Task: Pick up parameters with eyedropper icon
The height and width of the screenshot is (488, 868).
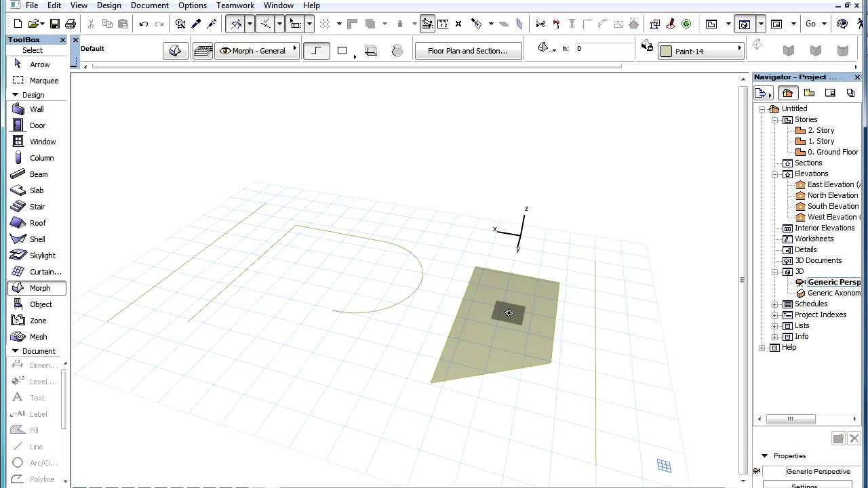Action: pyautogui.click(x=196, y=24)
